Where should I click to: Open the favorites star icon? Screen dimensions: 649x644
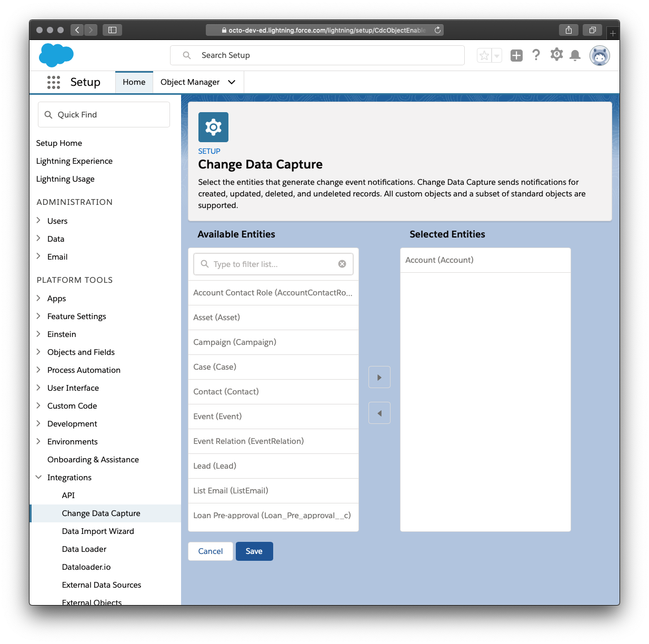tap(484, 55)
